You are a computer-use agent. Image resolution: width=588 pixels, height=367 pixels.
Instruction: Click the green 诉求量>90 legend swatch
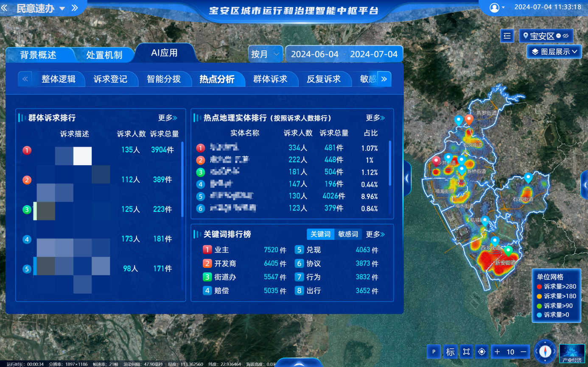tap(539, 306)
